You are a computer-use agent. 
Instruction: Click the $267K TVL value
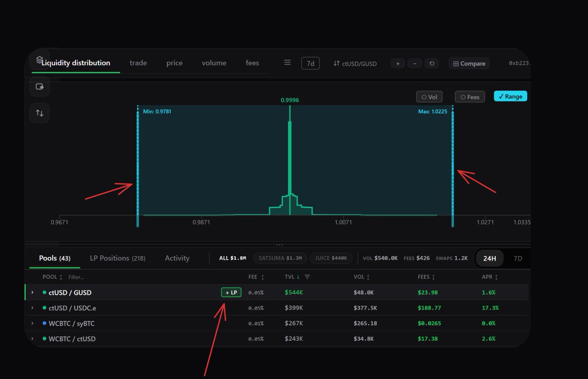tap(294, 323)
